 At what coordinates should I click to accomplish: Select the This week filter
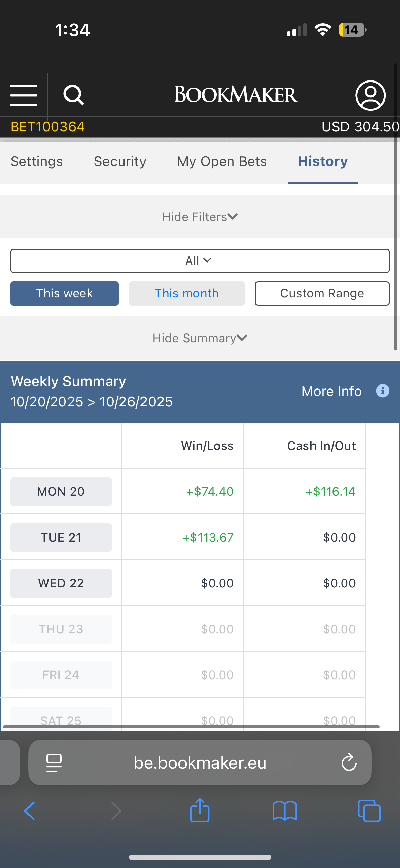64,293
